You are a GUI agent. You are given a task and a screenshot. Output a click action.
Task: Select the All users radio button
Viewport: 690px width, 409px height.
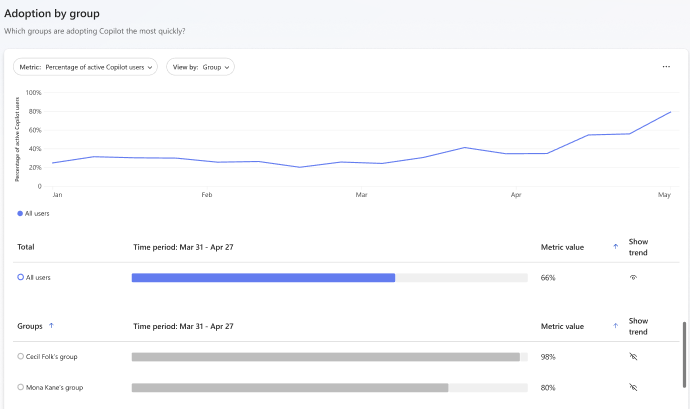coord(20,277)
